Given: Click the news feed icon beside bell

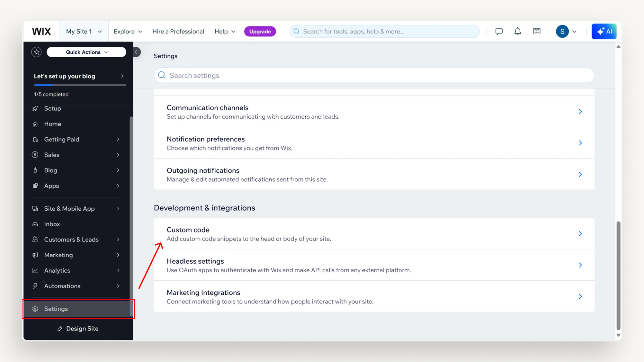Looking at the screenshot, I should [537, 32].
